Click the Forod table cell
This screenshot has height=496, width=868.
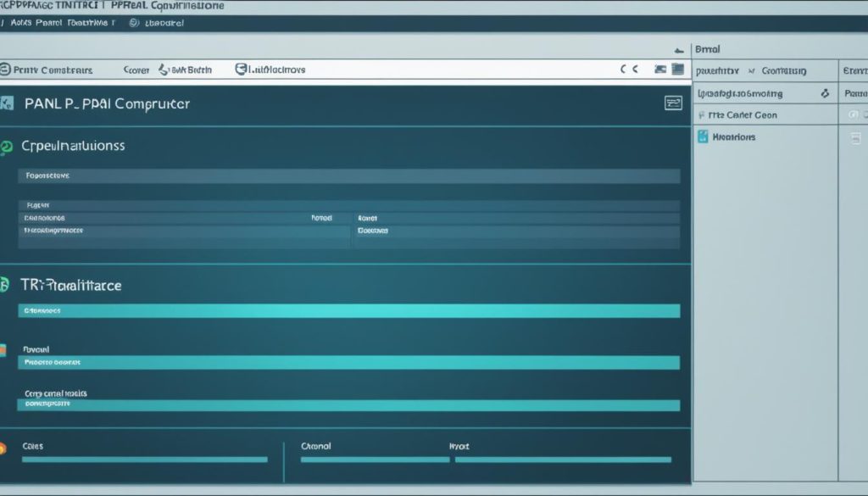(321, 218)
